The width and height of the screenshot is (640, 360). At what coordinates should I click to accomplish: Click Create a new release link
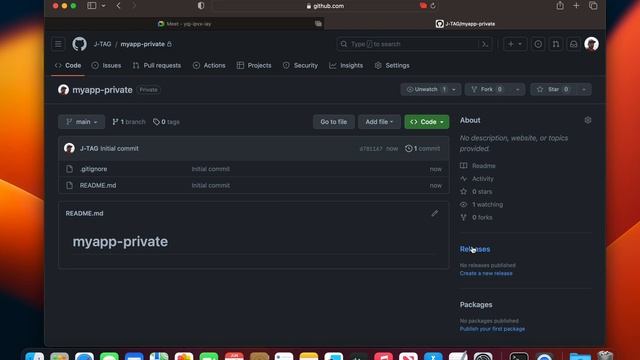(486, 273)
